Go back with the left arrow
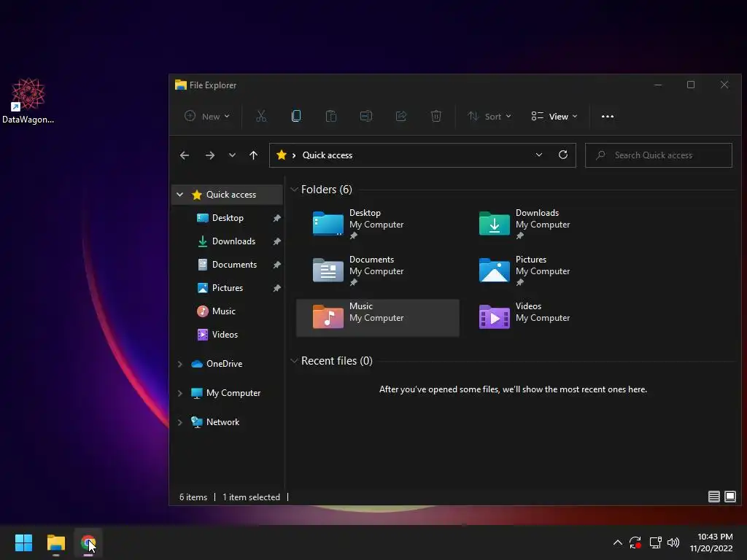 185,155
